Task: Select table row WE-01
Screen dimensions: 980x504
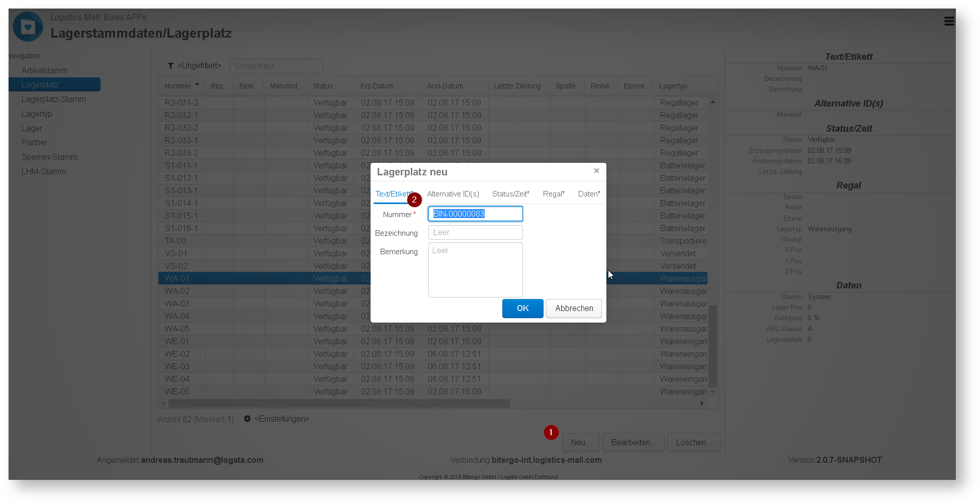Action: [432, 342]
